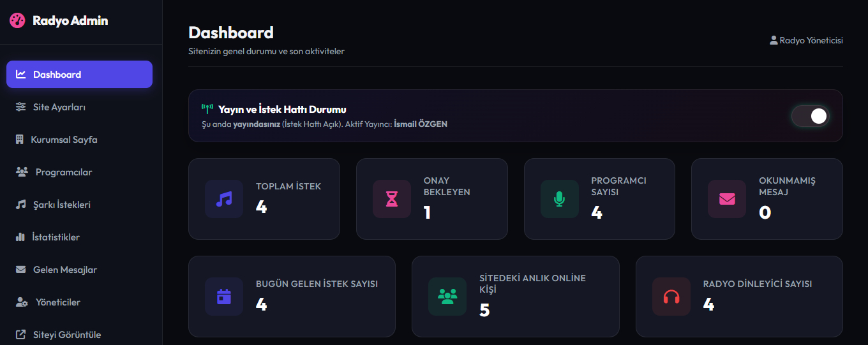Select Yöneticiler in the sidebar
The width and height of the screenshot is (868, 345).
(79, 302)
